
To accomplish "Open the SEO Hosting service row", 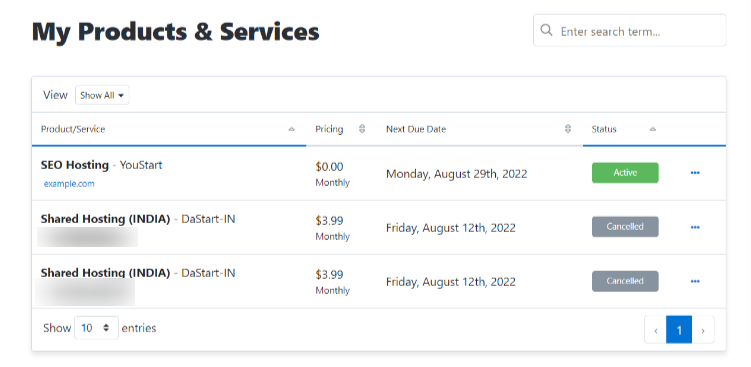I will click(378, 173).
